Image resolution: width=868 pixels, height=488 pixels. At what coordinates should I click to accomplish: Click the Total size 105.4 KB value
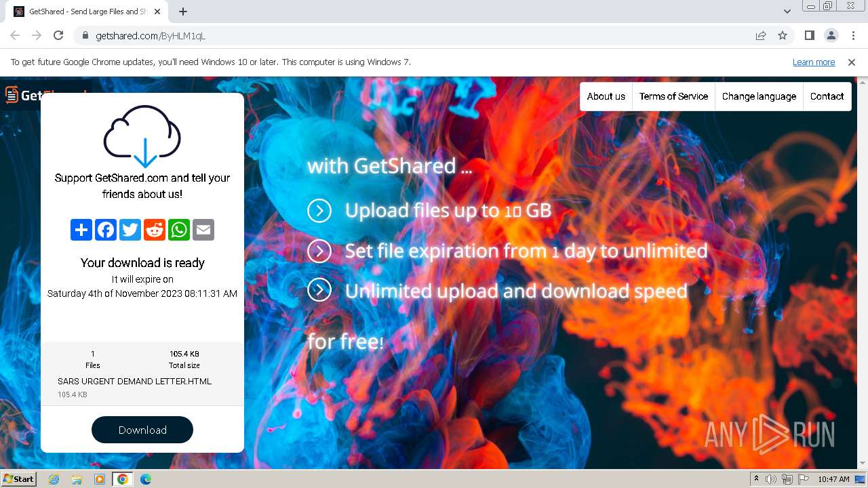click(184, 354)
